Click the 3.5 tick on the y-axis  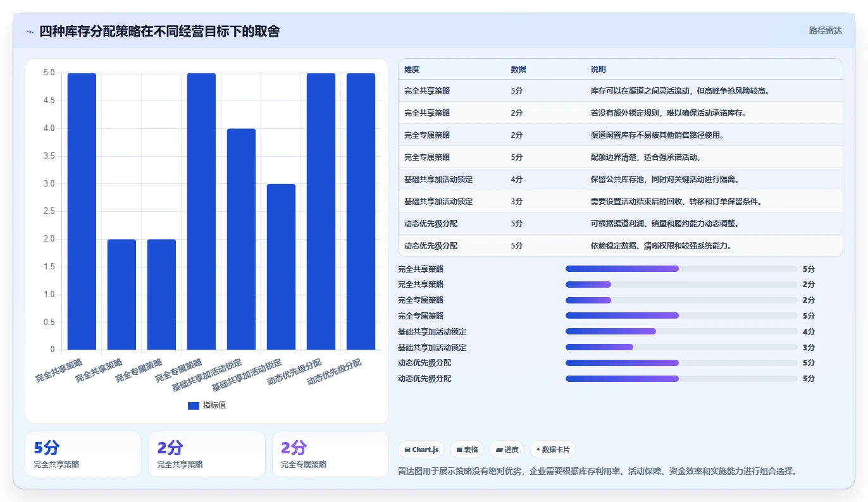(x=49, y=156)
